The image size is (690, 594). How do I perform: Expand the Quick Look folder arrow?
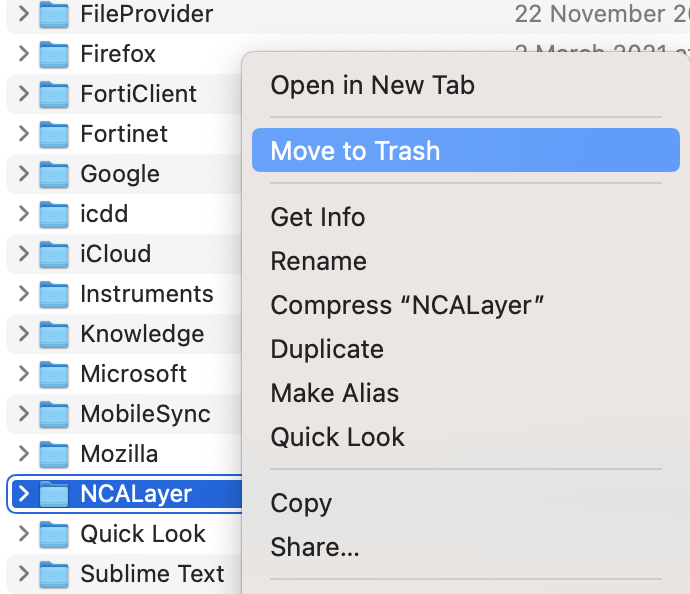[x=23, y=534]
